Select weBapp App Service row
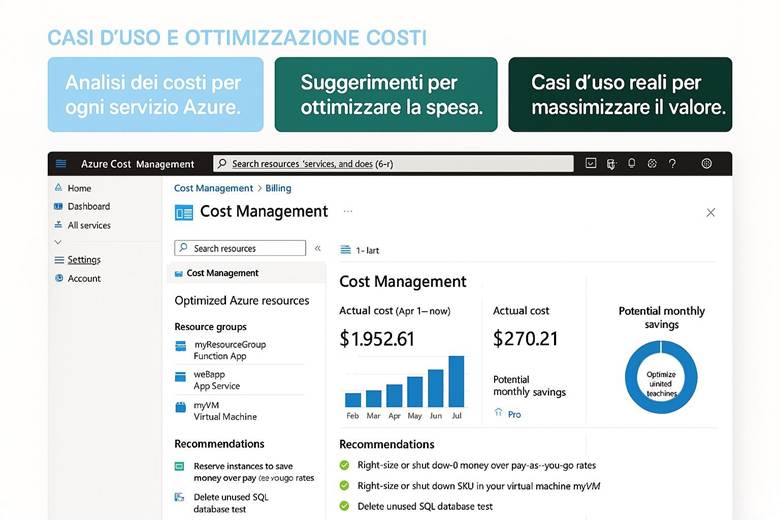Image resolution: width=780 pixels, height=520 pixels. [239, 380]
